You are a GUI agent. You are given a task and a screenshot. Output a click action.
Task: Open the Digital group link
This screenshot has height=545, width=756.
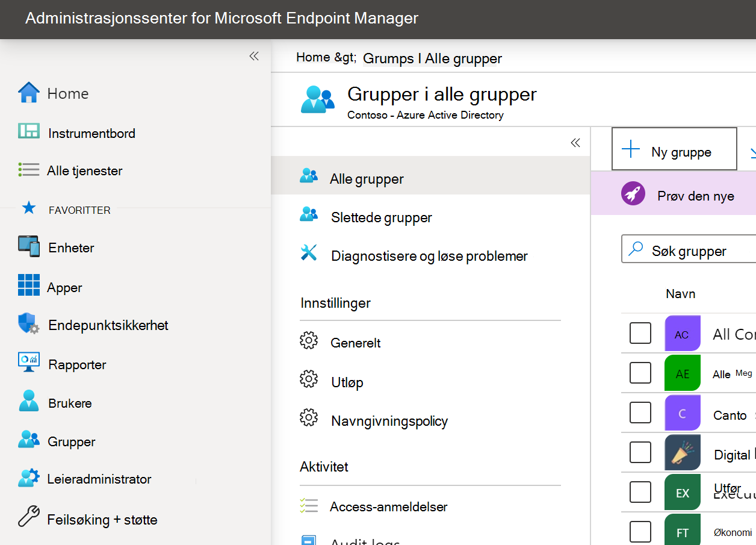tap(732, 455)
